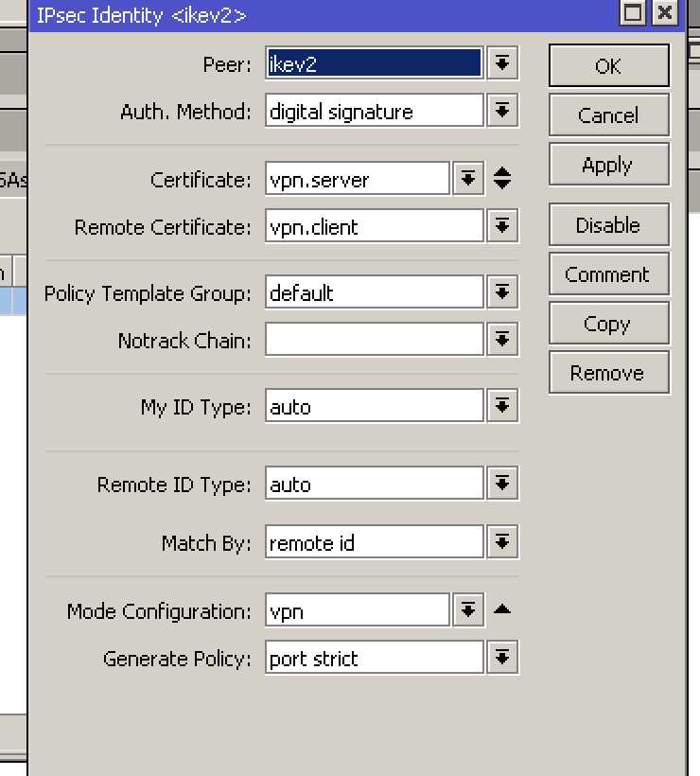Screen dimensions: 700x776
Task: Open the Mode Configuration dropdown
Action: (467, 610)
